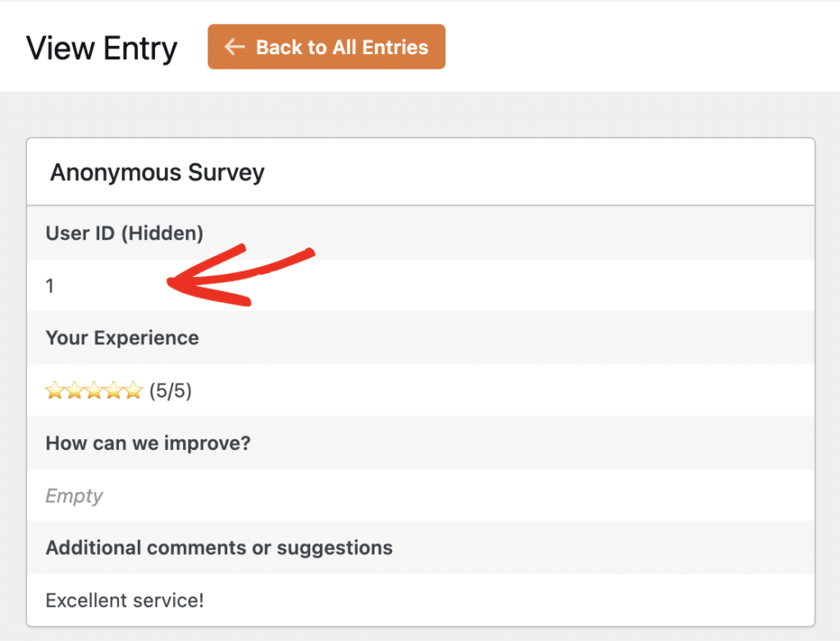This screenshot has height=641, width=840.
Task: Select the User ID value 1
Action: tap(49, 285)
